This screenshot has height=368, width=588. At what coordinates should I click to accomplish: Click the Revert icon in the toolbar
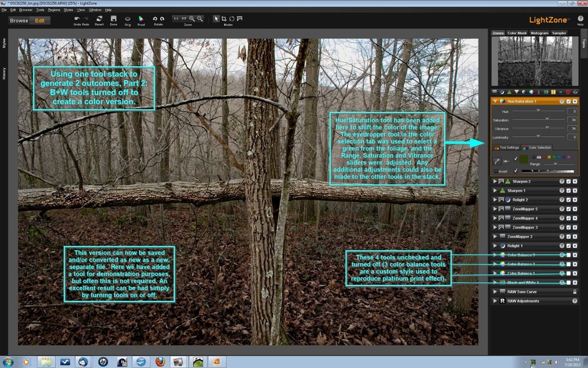(x=100, y=18)
